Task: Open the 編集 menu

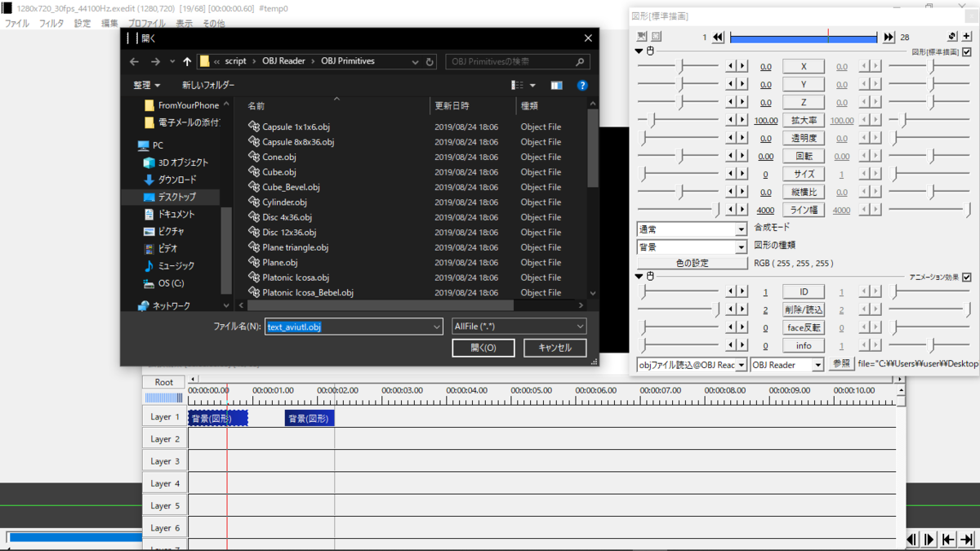Action: (x=109, y=24)
